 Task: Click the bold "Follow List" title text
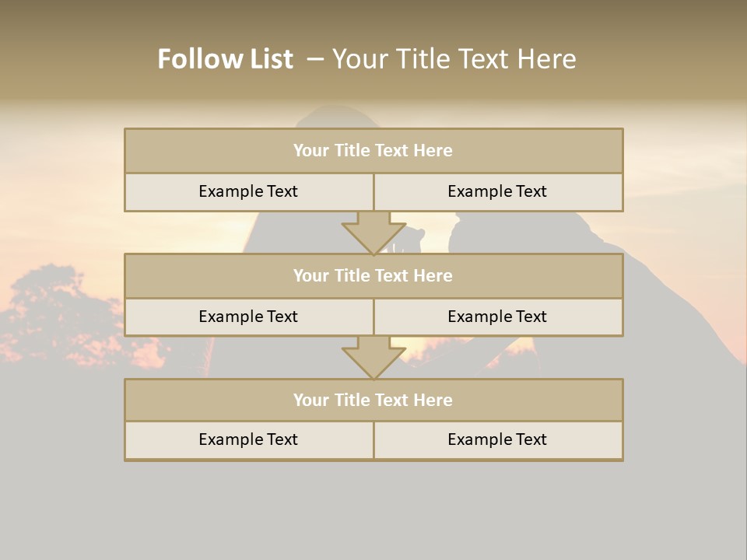coord(225,59)
